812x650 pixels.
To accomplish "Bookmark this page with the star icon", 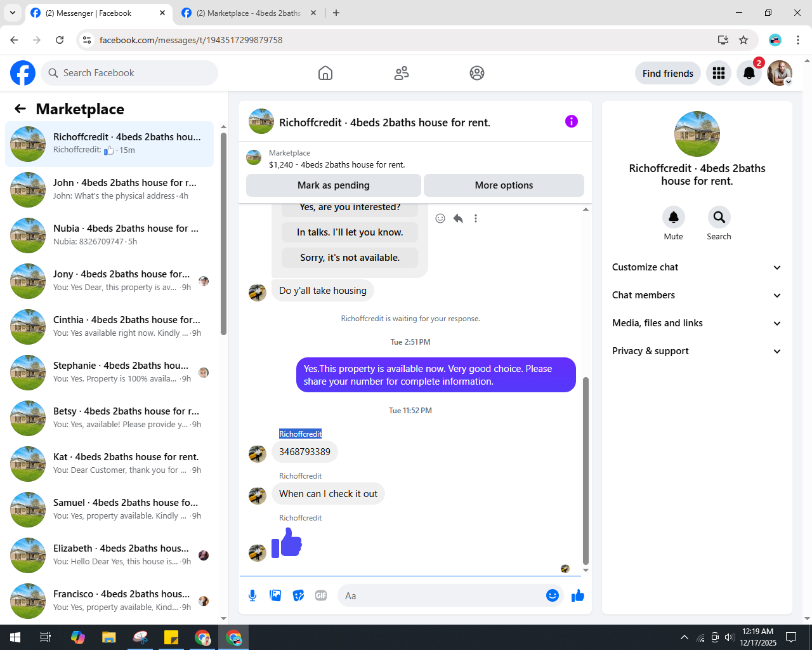I will [743, 40].
